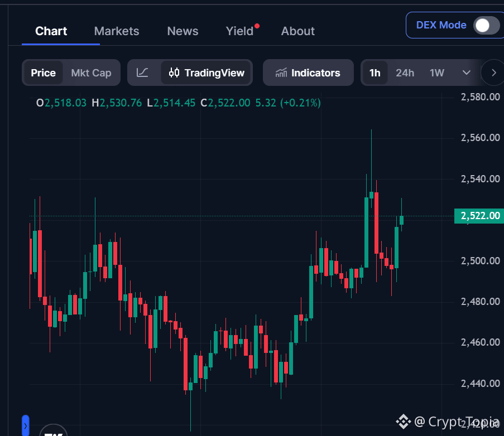Expand the blue side panel handle
504x436 pixels.
[x=25, y=426]
